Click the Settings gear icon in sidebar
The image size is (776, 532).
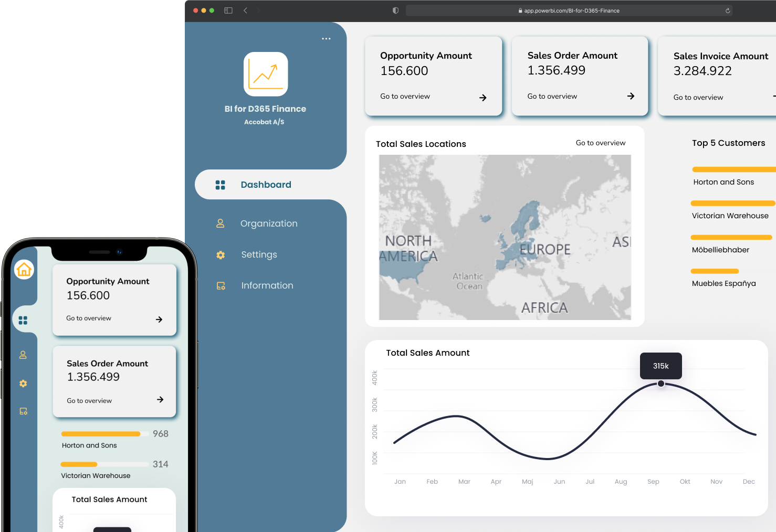click(221, 255)
